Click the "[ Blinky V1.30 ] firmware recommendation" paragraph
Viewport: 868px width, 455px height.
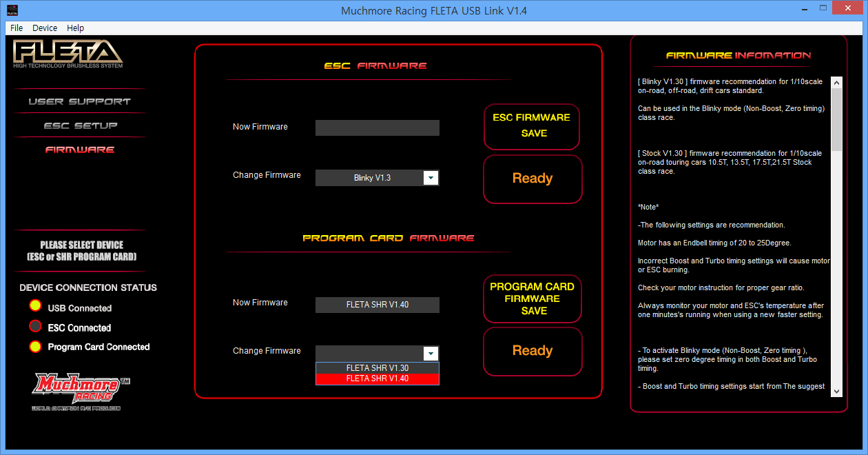[x=730, y=85]
